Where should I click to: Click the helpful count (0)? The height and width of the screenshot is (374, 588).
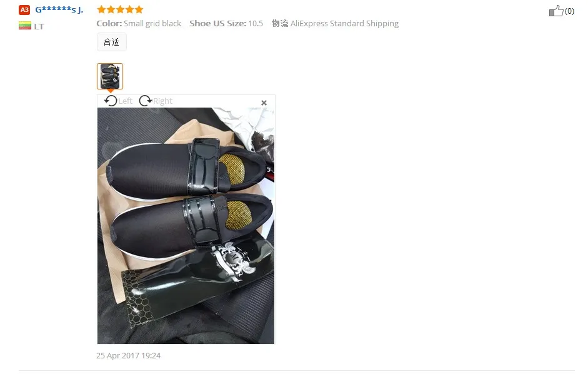coord(569,11)
